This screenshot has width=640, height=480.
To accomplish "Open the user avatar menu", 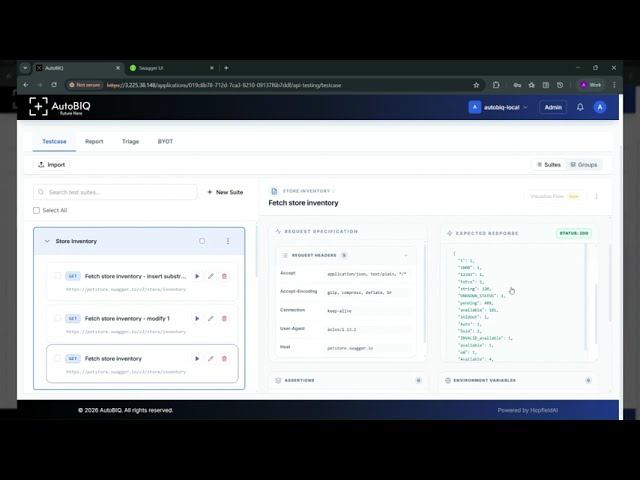I will pyautogui.click(x=600, y=107).
